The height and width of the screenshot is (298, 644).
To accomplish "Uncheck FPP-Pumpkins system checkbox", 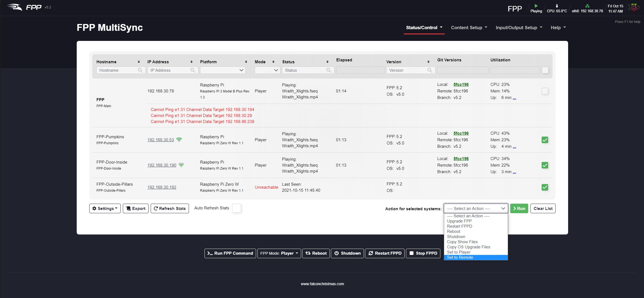I will [545, 140].
